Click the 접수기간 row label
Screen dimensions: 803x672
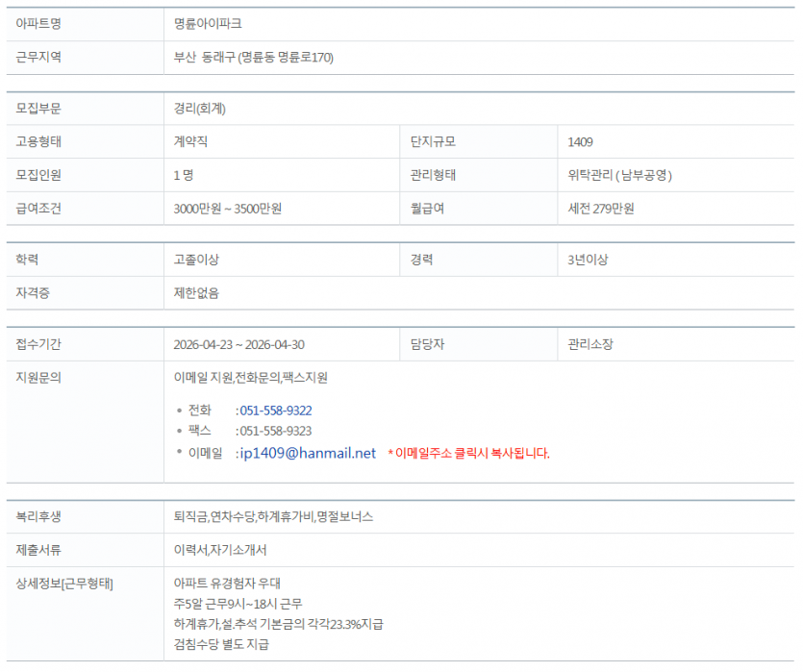click(x=38, y=344)
